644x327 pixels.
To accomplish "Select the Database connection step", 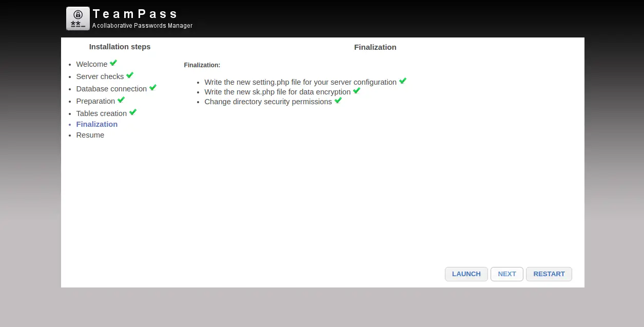I will pyautogui.click(x=111, y=89).
